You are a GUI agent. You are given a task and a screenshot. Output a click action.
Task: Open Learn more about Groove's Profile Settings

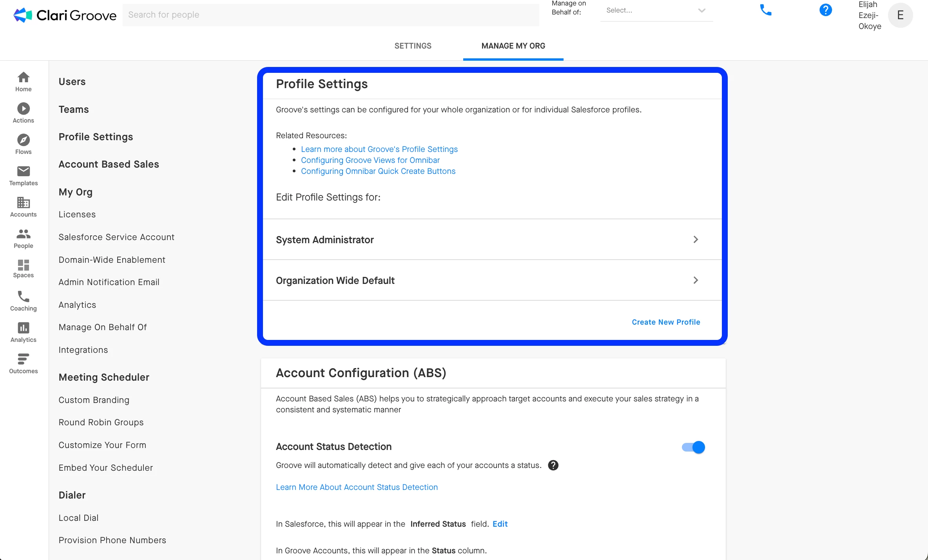coord(379,149)
